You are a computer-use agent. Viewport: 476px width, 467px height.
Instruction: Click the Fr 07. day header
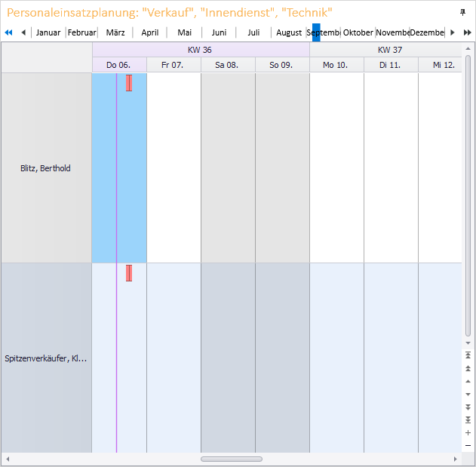173,65
